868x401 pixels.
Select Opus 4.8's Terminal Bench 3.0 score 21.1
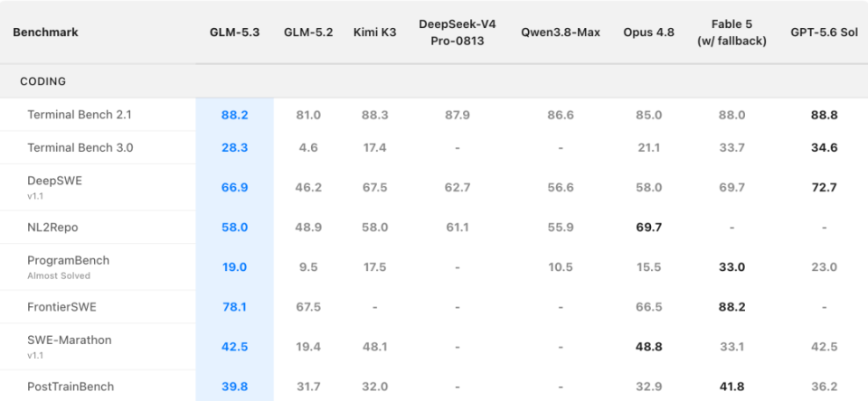click(x=649, y=148)
